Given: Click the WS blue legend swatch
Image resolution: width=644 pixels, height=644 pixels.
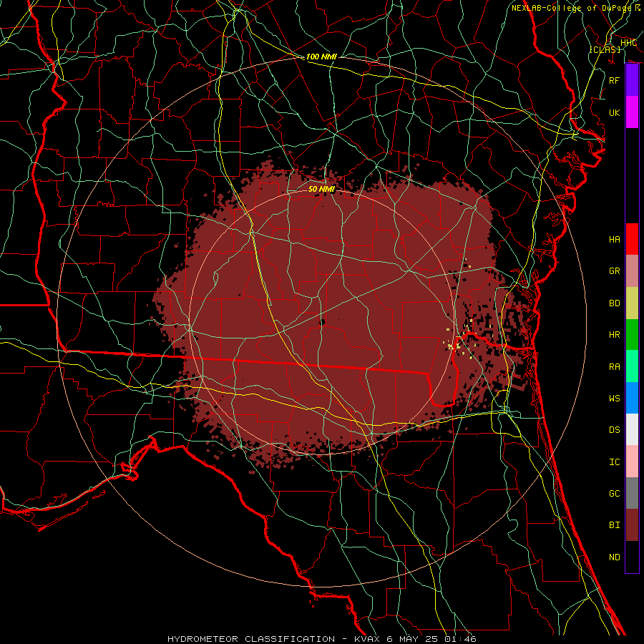Looking at the screenshot, I should pos(632,398).
